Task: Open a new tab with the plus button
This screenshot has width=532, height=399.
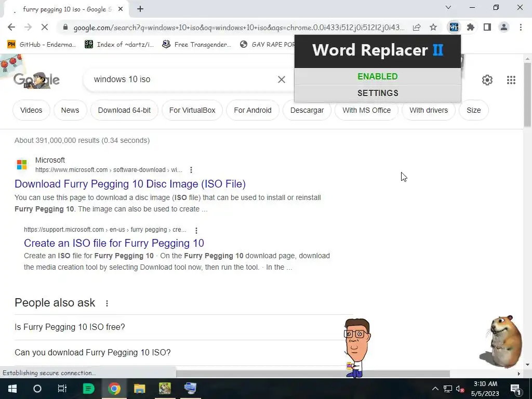Action: (140, 9)
